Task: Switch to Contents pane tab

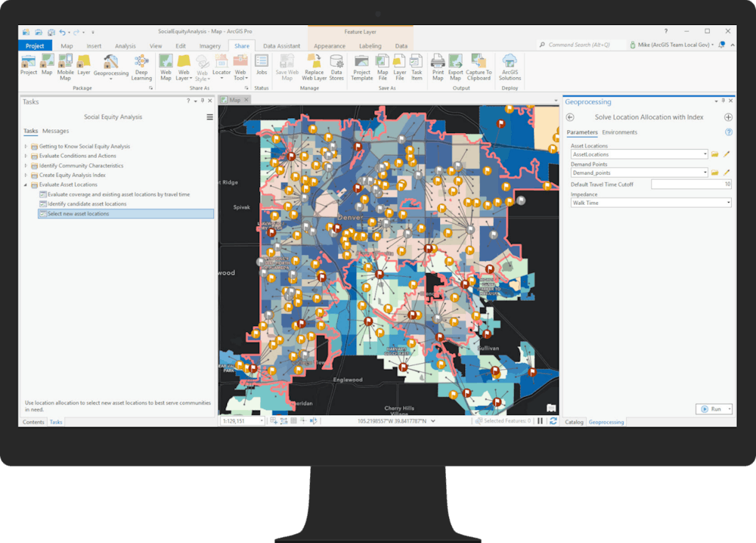Action: 33,422
